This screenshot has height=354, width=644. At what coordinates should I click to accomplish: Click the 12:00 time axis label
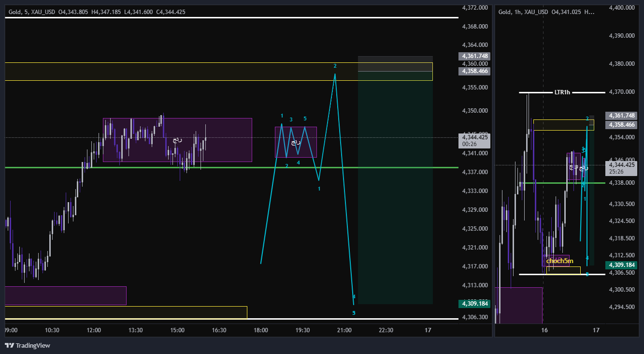coord(94,330)
